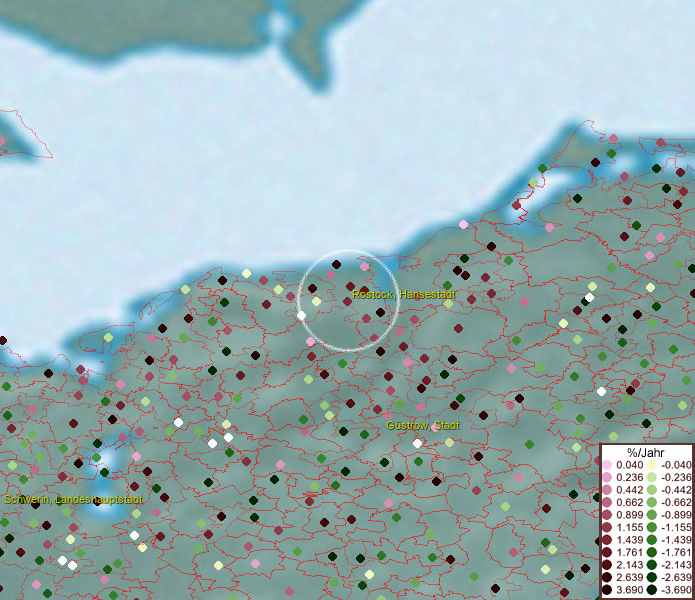695x600 pixels.
Task: Click the legend value text 3.690
Action: tap(630, 590)
